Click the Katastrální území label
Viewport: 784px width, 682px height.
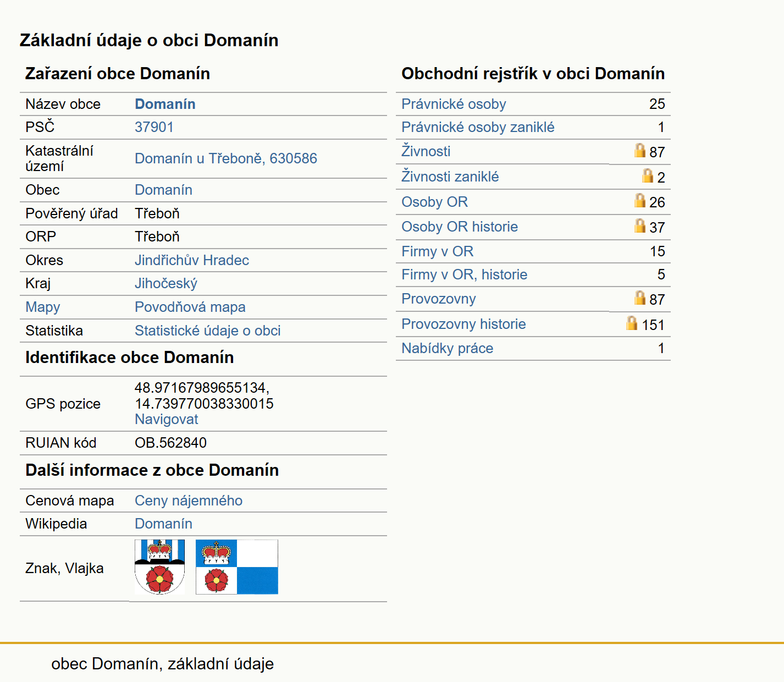point(59,158)
